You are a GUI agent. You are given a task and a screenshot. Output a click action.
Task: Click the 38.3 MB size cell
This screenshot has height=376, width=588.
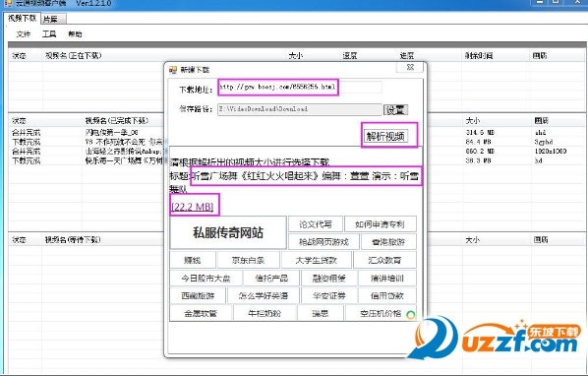click(x=479, y=160)
